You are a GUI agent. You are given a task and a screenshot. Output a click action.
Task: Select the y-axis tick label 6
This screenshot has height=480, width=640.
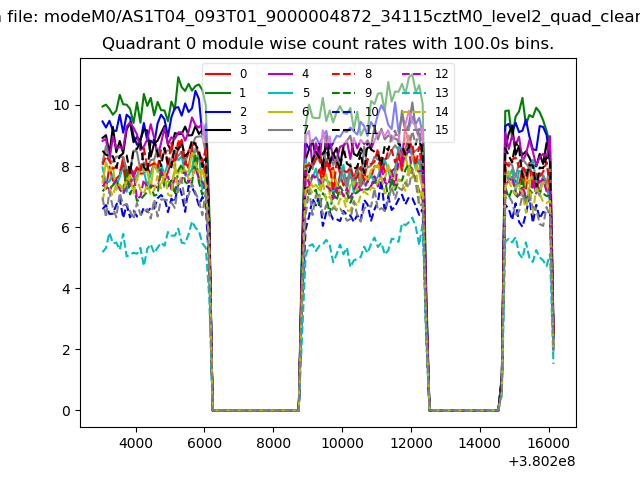66,228
